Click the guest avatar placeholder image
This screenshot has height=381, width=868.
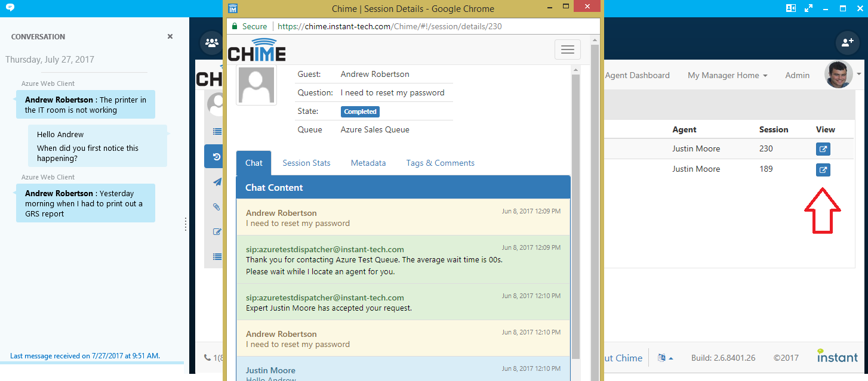pyautogui.click(x=257, y=85)
